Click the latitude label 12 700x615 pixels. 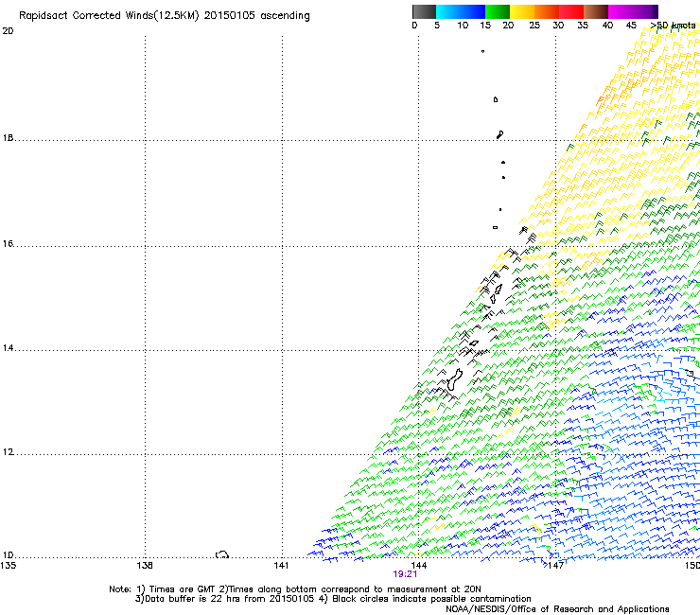(x=8, y=452)
